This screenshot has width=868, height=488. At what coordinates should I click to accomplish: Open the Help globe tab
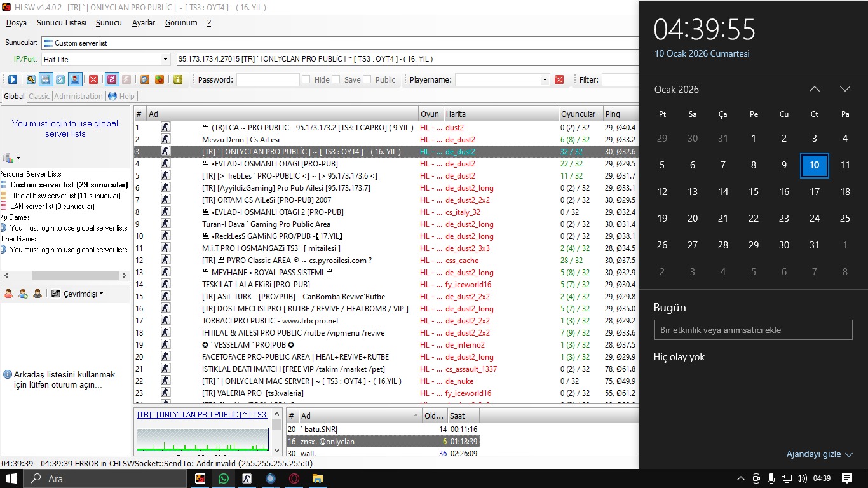pyautogui.click(x=121, y=96)
